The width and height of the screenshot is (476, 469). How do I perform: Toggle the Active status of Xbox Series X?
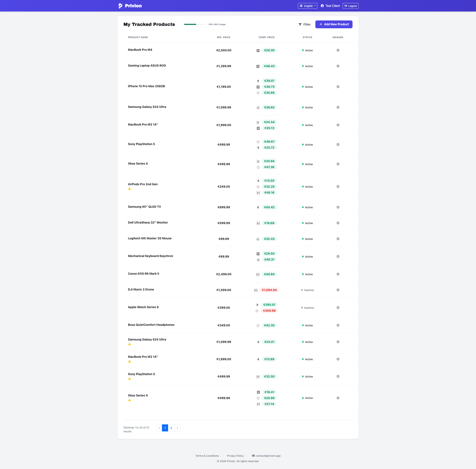[307, 164]
